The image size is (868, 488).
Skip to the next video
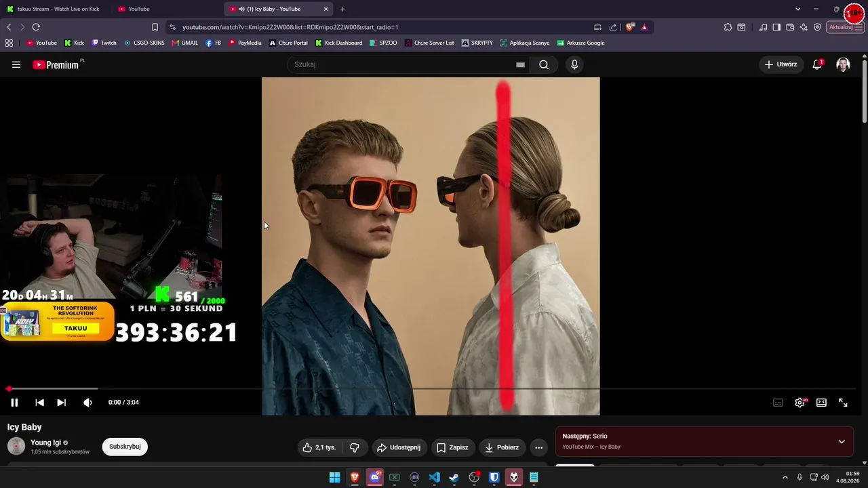[x=61, y=403]
